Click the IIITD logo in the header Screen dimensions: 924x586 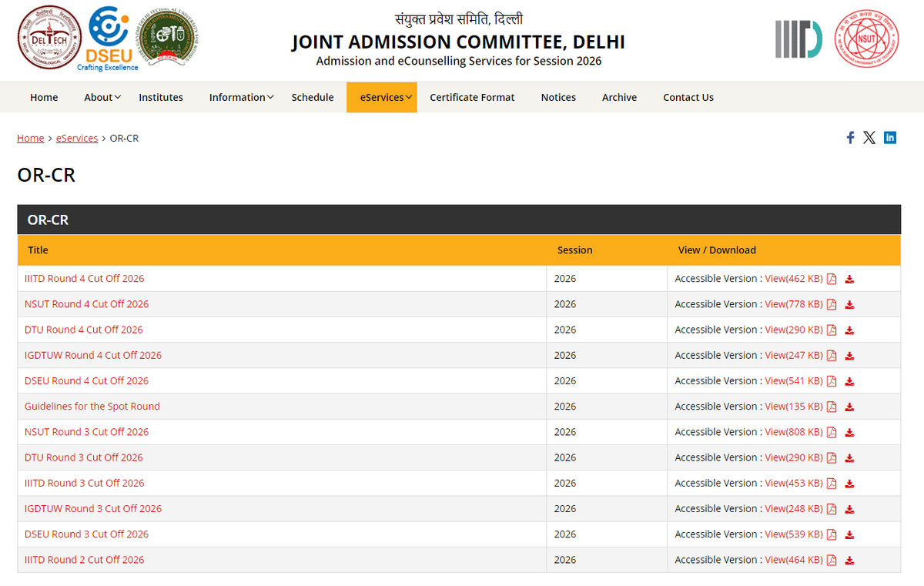pyautogui.click(x=798, y=39)
